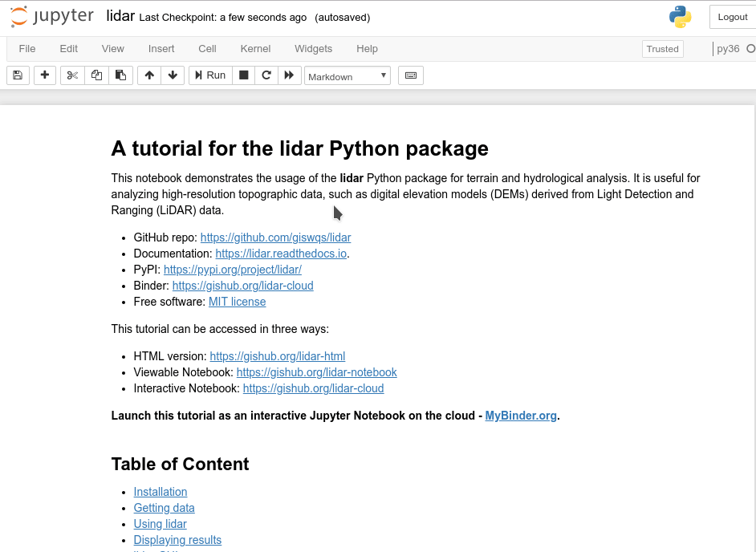Open the command palette keyboard icon
This screenshot has height=552, width=756.
point(411,75)
